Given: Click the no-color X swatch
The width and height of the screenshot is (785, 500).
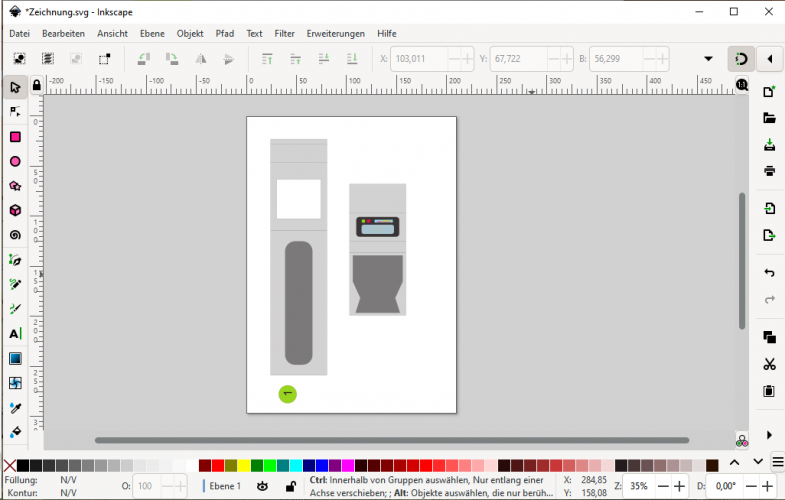Looking at the screenshot, I should coord(10,466).
